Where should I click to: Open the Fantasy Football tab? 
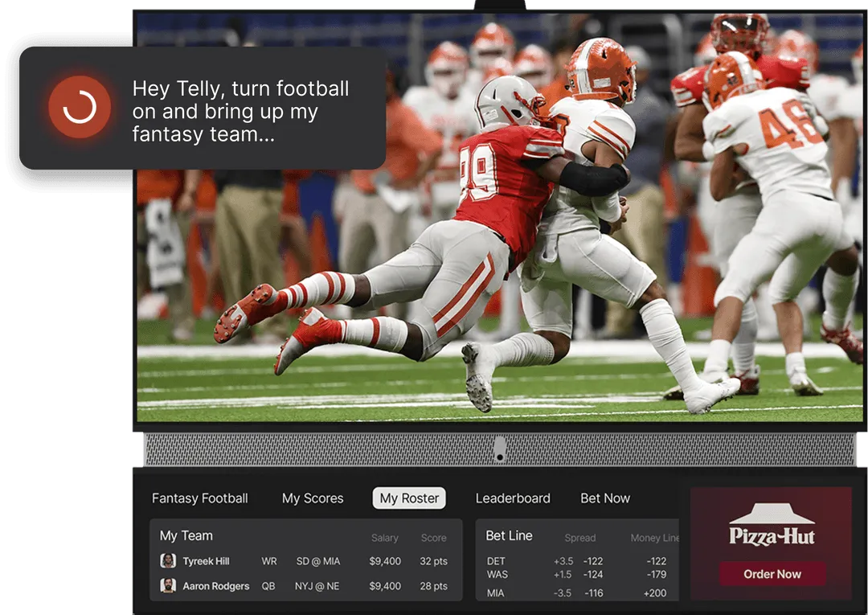tap(200, 498)
